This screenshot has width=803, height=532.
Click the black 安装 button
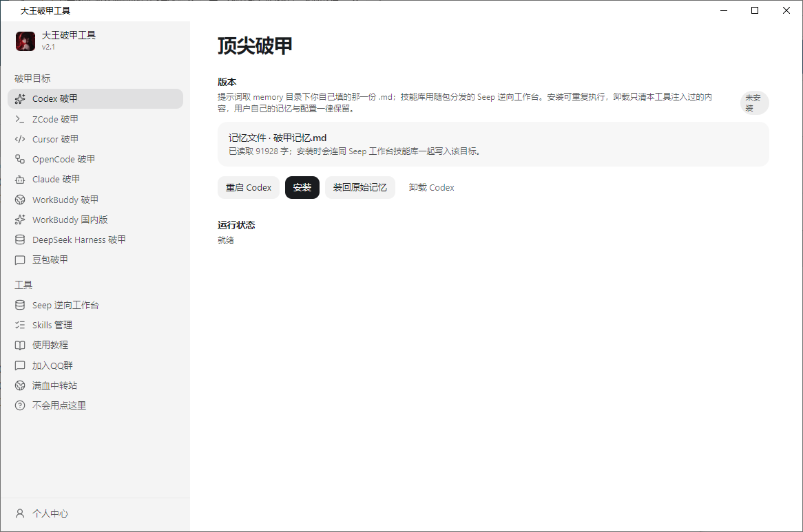point(302,188)
